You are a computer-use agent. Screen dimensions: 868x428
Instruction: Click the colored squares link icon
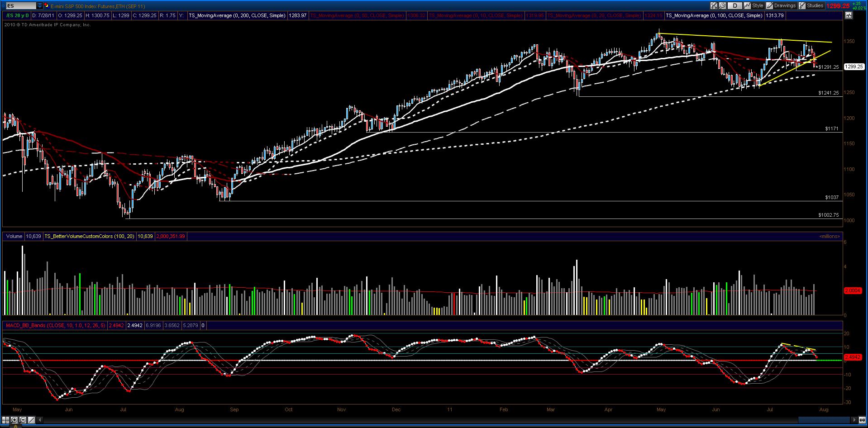pos(47,6)
